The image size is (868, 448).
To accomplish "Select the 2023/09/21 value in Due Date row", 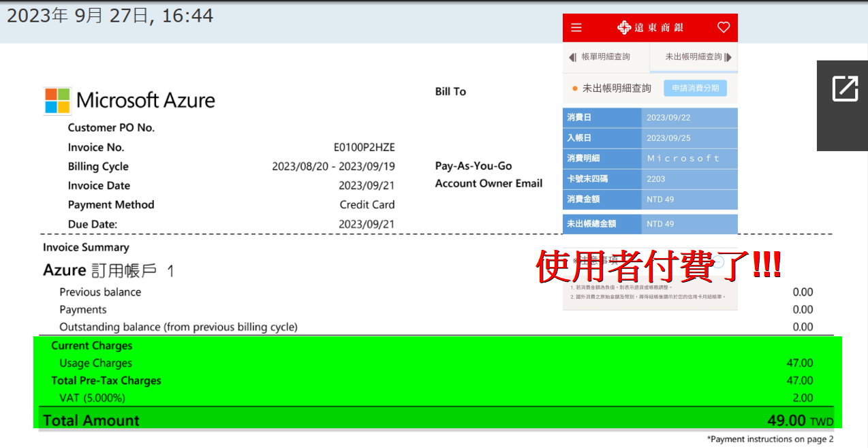I will [x=367, y=224].
